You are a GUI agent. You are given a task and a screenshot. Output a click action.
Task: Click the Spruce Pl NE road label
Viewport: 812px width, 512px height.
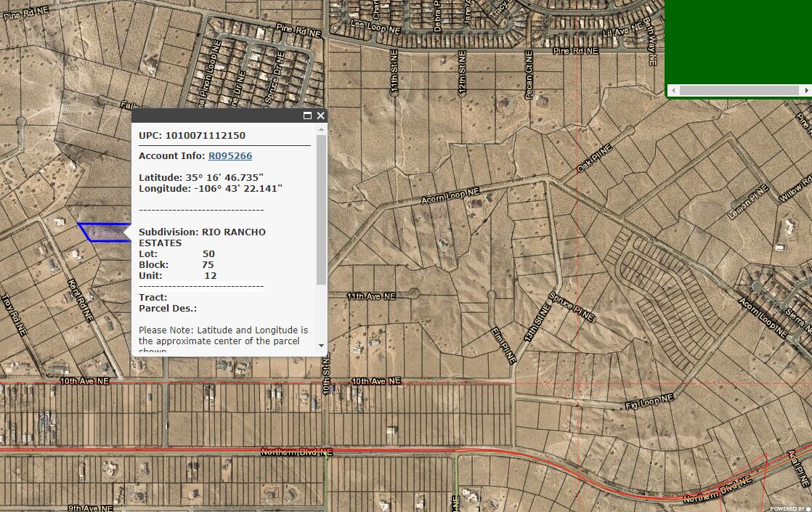[572, 306]
